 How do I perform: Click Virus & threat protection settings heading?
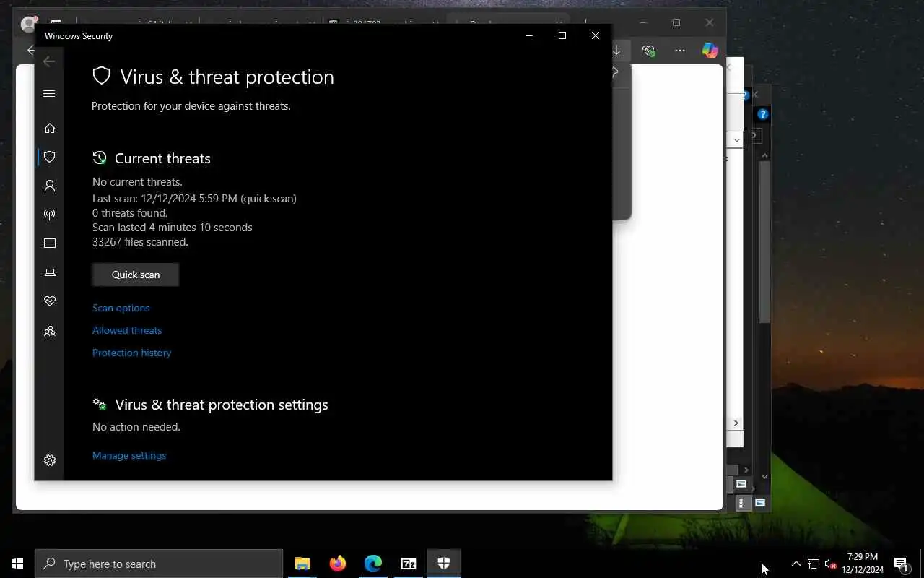click(222, 405)
